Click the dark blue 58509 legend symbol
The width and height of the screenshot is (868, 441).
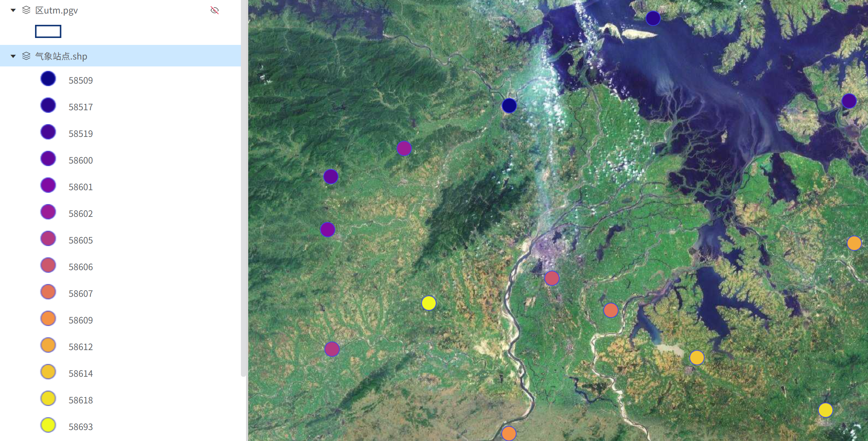48,79
